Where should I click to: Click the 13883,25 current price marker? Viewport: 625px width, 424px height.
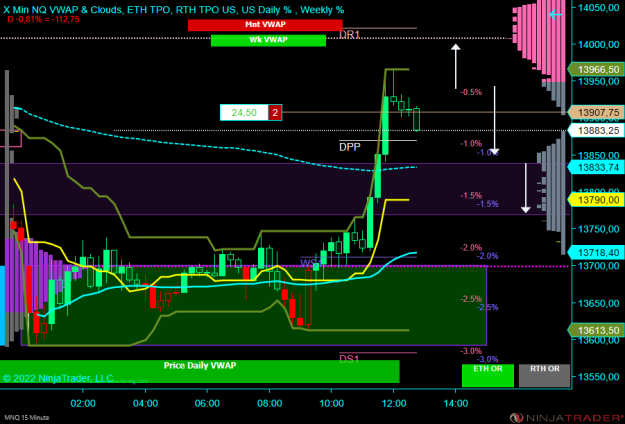(x=598, y=130)
